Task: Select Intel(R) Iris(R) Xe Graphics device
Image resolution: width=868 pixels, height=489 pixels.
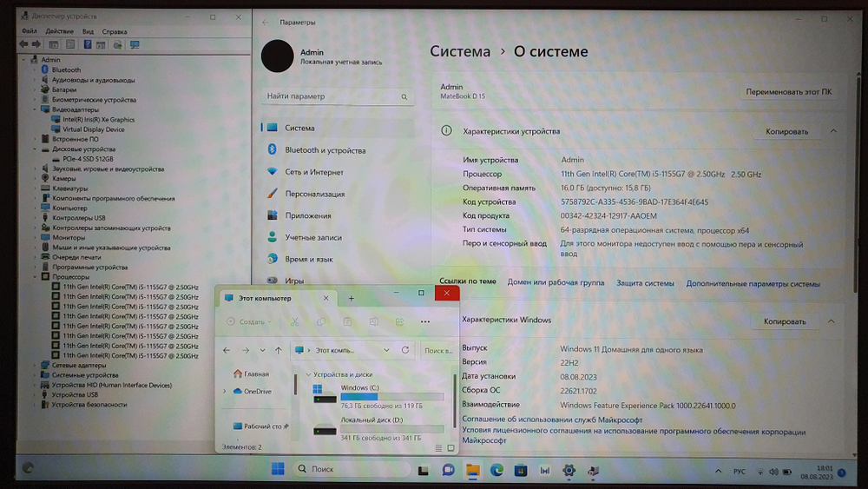Action: (99, 120)
